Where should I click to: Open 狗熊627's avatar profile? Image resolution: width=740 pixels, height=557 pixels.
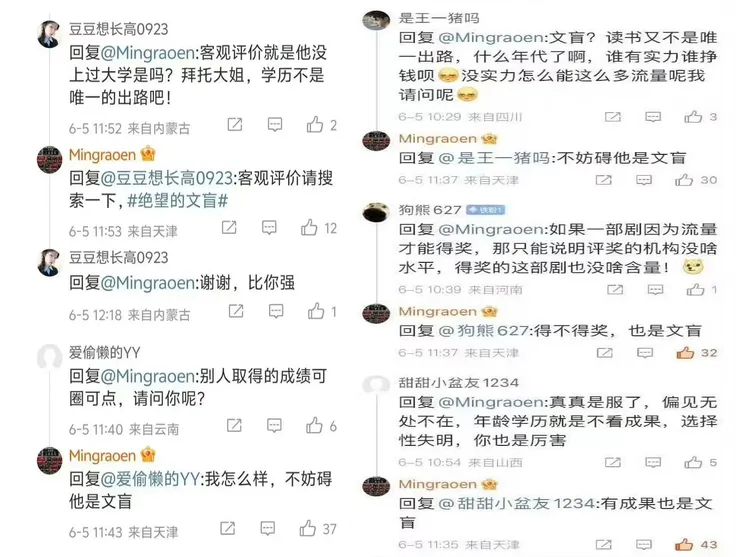pyautogui.click(x=376, y=212)
